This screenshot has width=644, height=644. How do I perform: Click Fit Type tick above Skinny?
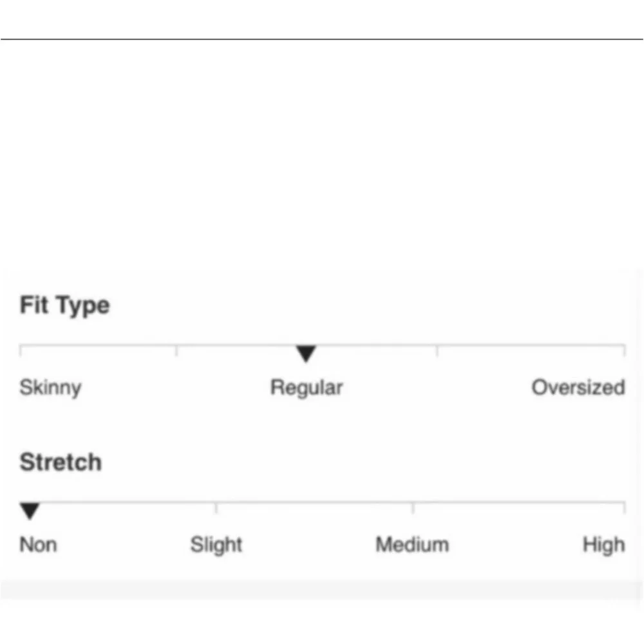click(x=21, y=350)
